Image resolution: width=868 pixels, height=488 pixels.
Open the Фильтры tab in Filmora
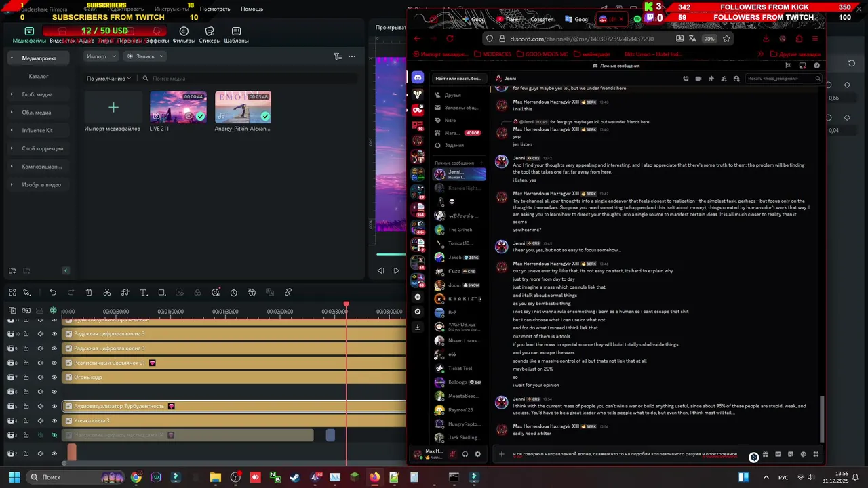184,35
